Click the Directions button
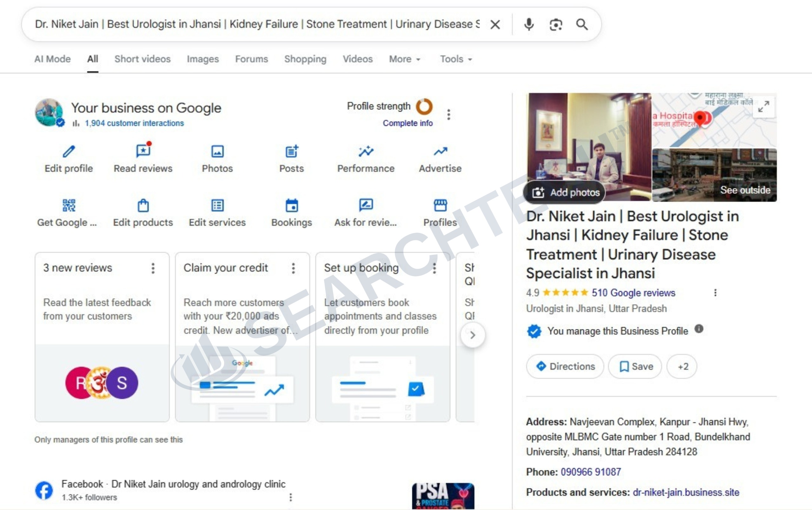Viewport: 812px width, 510px height. tap(565, 366)
